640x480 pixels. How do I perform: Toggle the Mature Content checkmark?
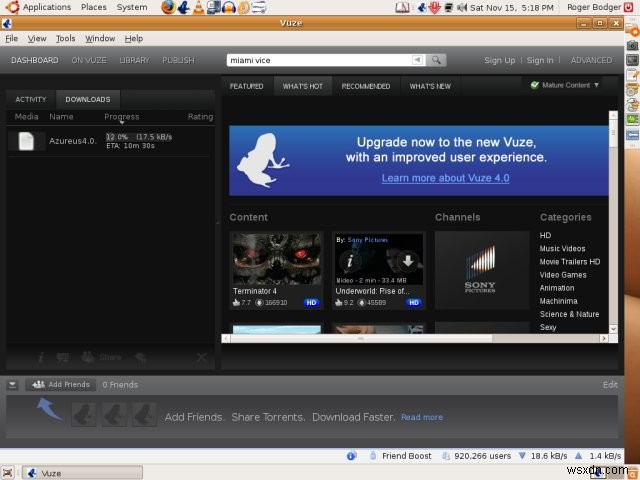pos(535,85)
